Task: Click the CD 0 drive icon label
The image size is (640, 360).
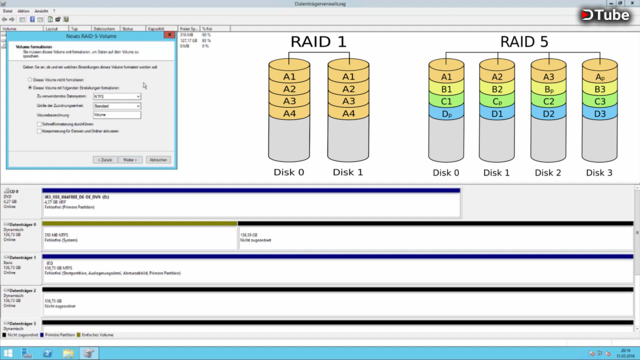Action: (11, 191)
